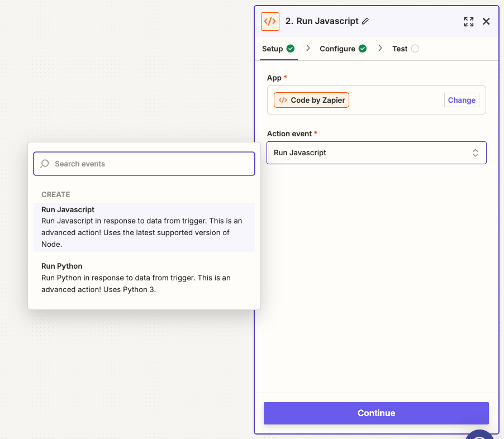The width and height of the screenshot is (504, 439).
Task: Click the Change app button
Action: [462, 100]
